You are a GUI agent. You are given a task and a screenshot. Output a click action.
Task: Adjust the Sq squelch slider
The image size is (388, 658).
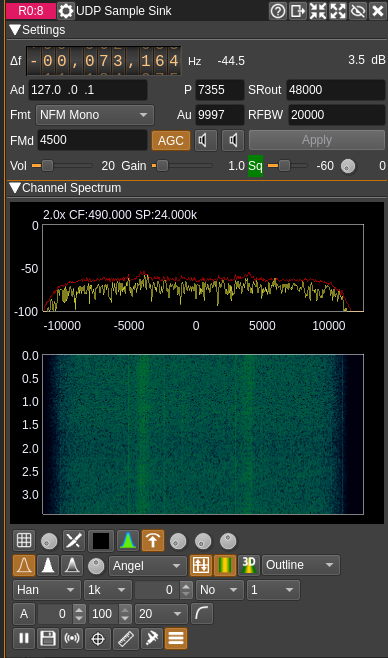288,166
